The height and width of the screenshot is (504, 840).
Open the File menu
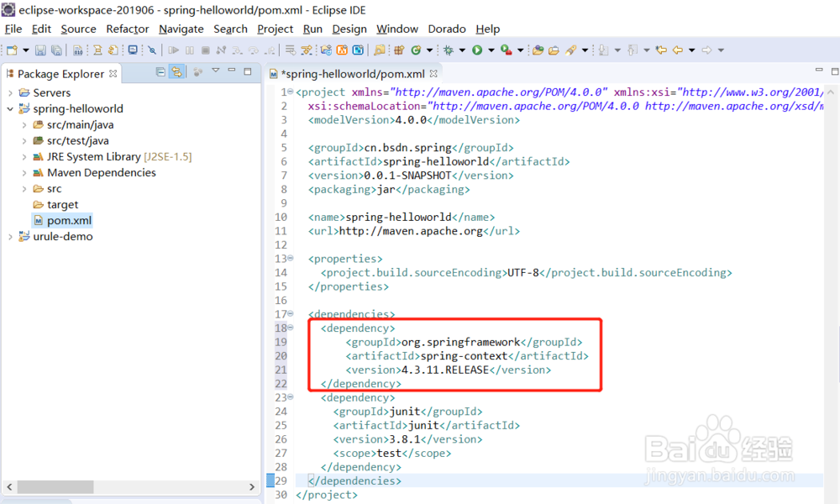click(x=13, y=29)
